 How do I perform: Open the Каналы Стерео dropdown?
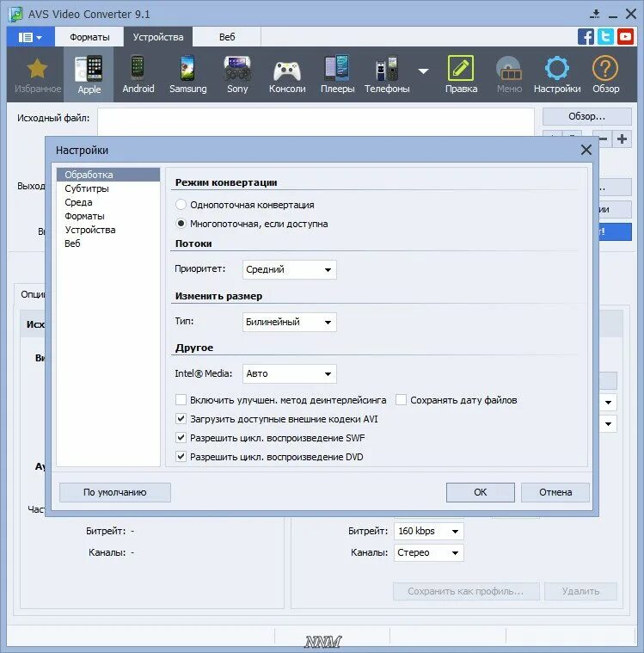point(428,552)
